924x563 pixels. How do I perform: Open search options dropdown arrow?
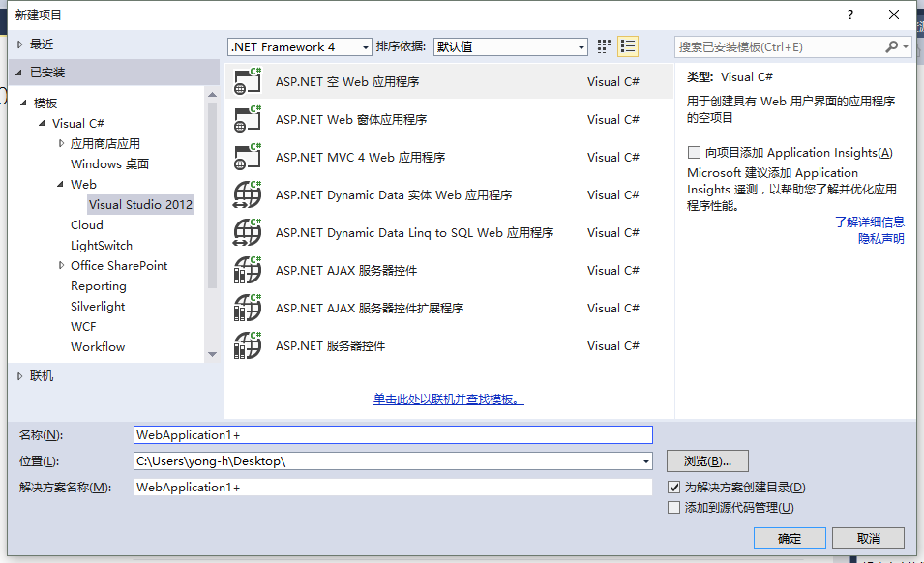[x=906, y=46]
